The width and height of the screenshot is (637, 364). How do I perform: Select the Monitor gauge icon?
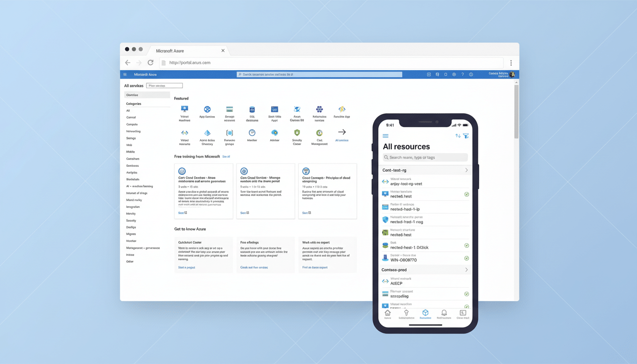point(252,134)
